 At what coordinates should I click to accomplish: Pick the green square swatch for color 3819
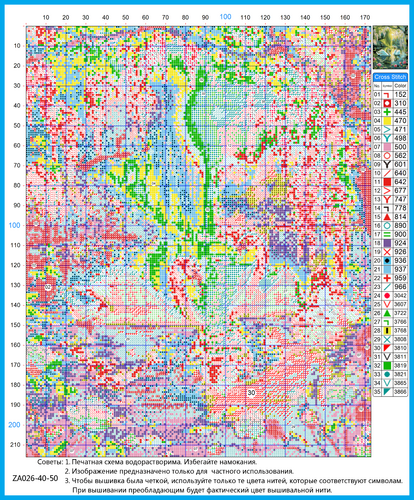pos(387,365)
